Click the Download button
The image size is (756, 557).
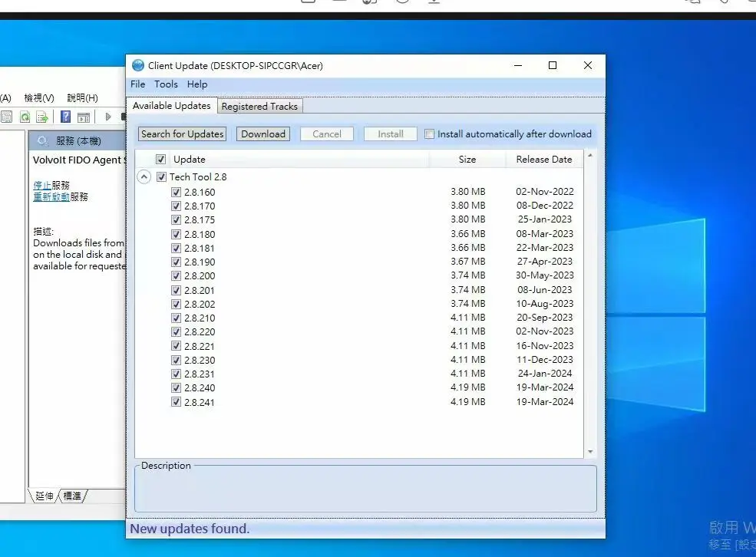263,134
